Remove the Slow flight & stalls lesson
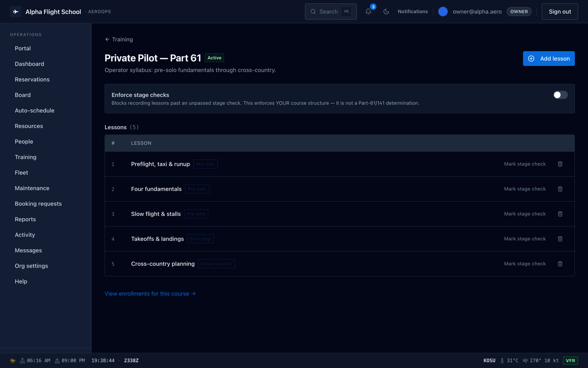This screenshot has width=588, height=368. click(x=560, y=214)
